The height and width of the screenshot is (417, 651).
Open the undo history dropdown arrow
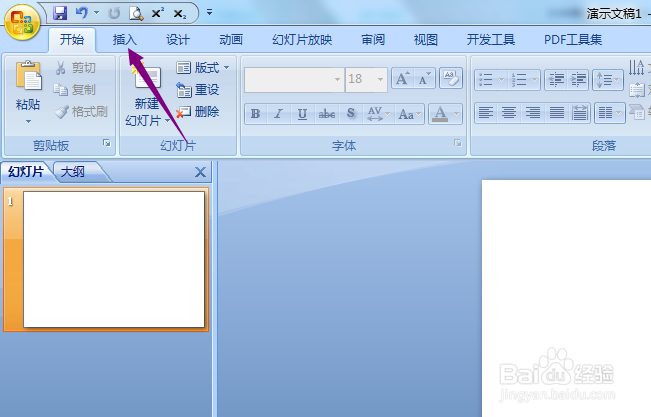97,13
